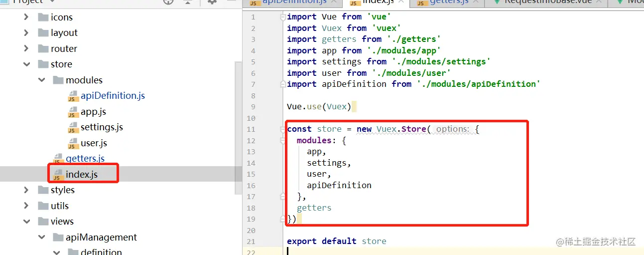Select the 'icons' folder label
This screenshot has width=644, height=255.
(x=62, y=17)
